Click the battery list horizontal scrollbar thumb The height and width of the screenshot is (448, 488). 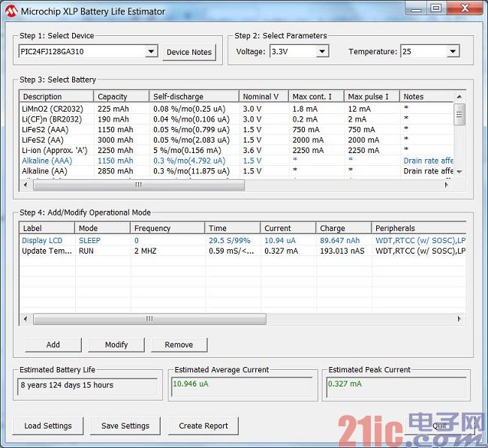pyautogui.click(x=139, y=185)
